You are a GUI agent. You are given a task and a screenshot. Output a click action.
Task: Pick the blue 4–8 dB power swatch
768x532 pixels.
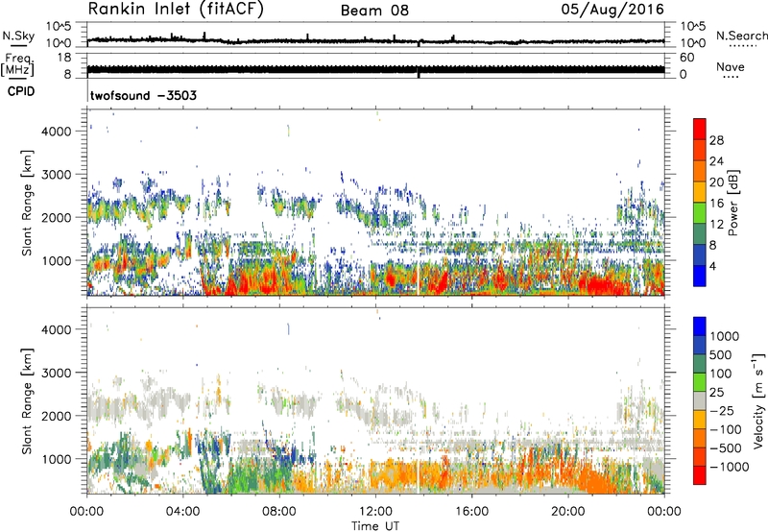tap(700, 255)
